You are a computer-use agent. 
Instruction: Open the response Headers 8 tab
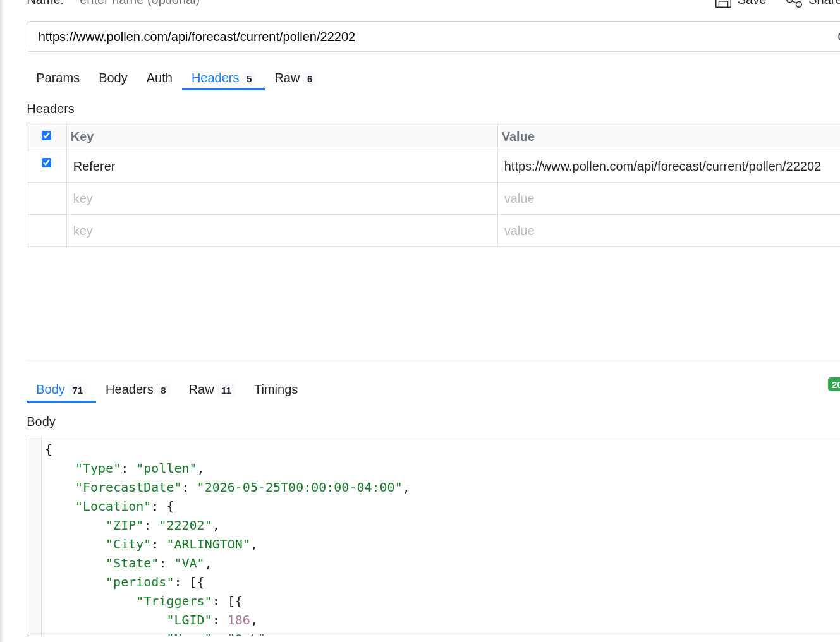point(137,389)
